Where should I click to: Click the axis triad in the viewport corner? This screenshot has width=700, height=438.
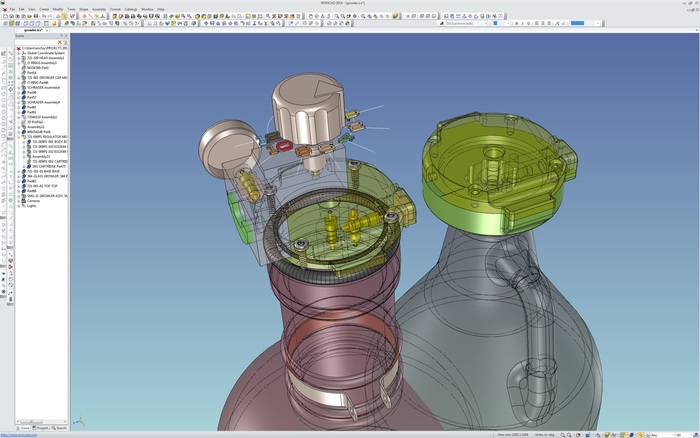79,421
